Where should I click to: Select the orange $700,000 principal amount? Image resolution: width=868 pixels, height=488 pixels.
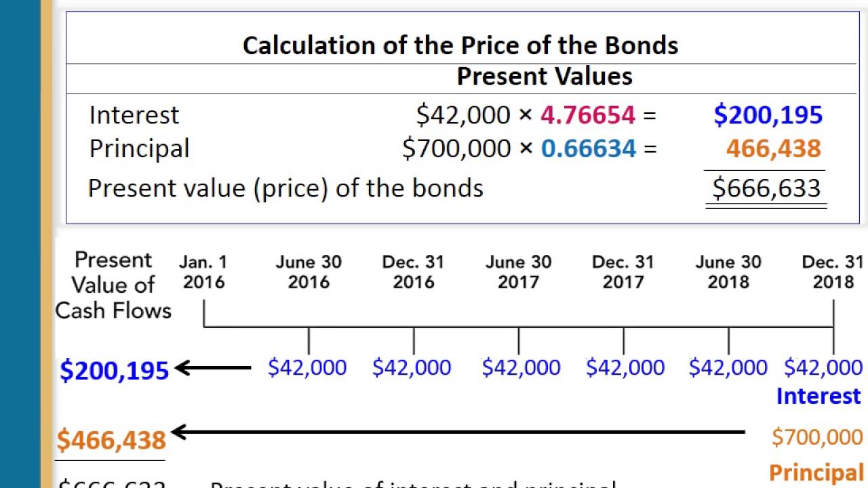click(817, 437)
